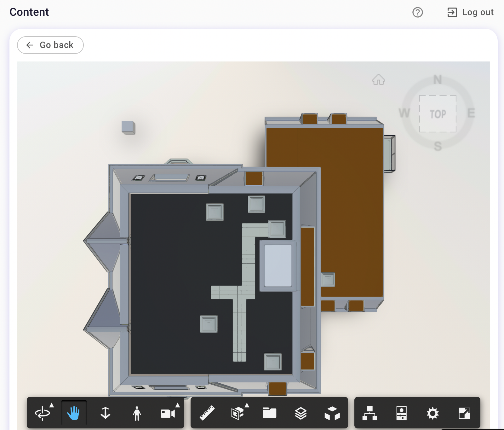Toggle off the active Pan hand tool
This screenshot has width=504, height=430.
click(74, 414)
